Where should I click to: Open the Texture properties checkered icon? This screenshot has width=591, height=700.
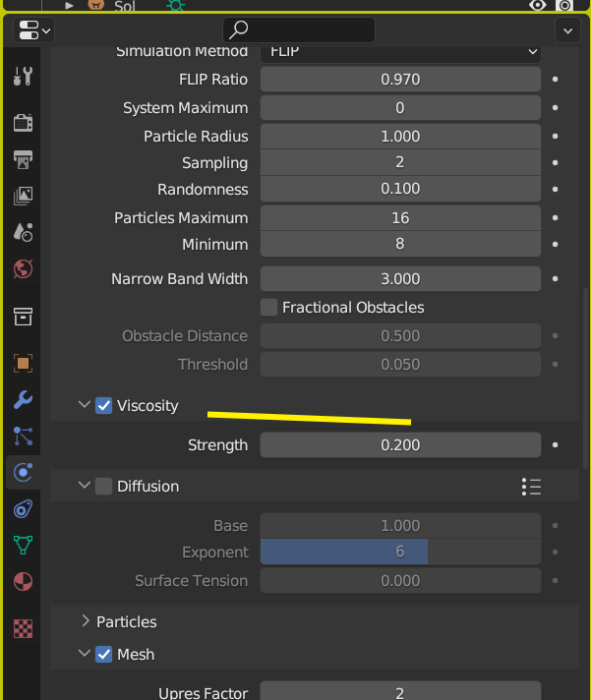(x=24, y=628)
